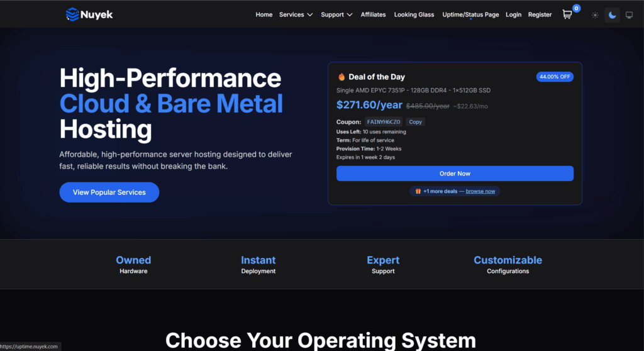This screenshot has width=644, height=351.
Task: Select dark theme moon icon
Action: (x=612, y=15)
